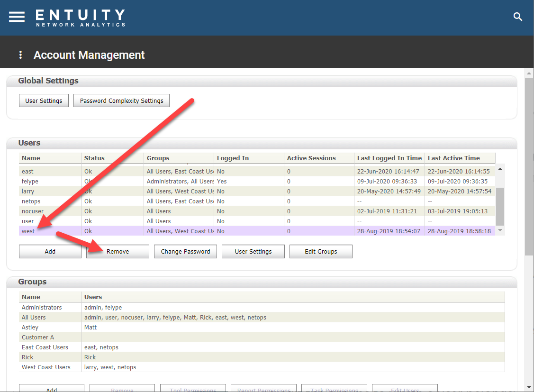Image resolution: width=534 pixels, height=392 pixels.
Task: Sort groups by Users column
Action: pos(293,297)
